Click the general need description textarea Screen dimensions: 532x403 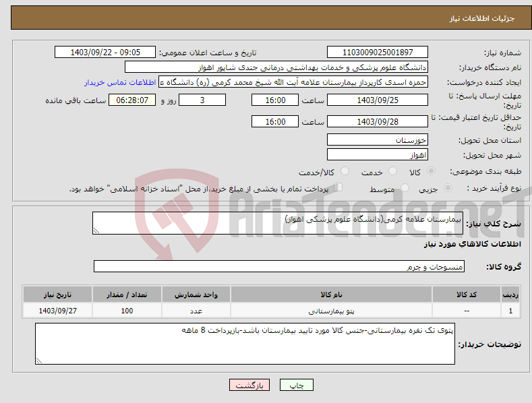278,223
